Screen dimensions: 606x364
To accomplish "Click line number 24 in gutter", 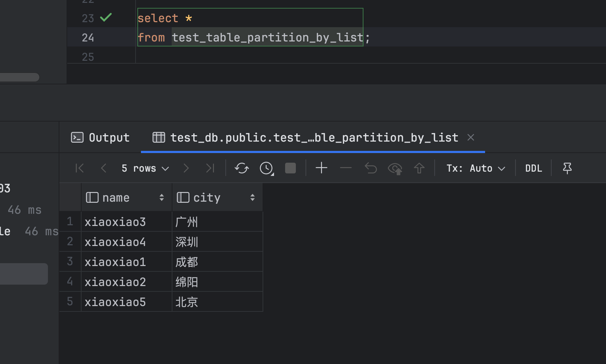I will click(x=88, y=38).
